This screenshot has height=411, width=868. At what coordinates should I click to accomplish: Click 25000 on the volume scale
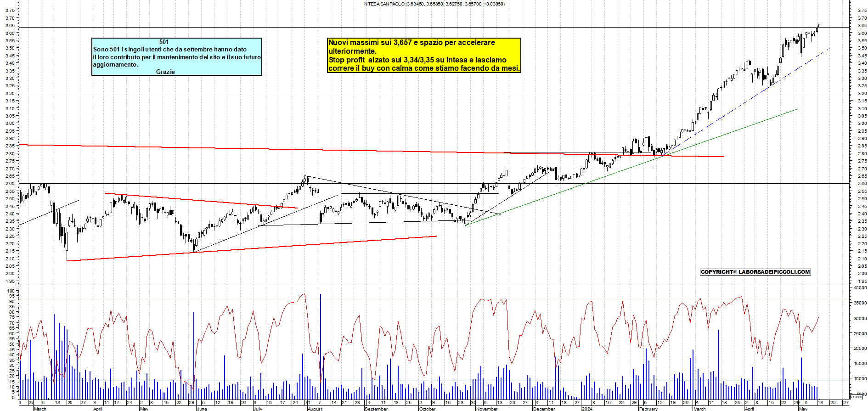pos(860,333)
